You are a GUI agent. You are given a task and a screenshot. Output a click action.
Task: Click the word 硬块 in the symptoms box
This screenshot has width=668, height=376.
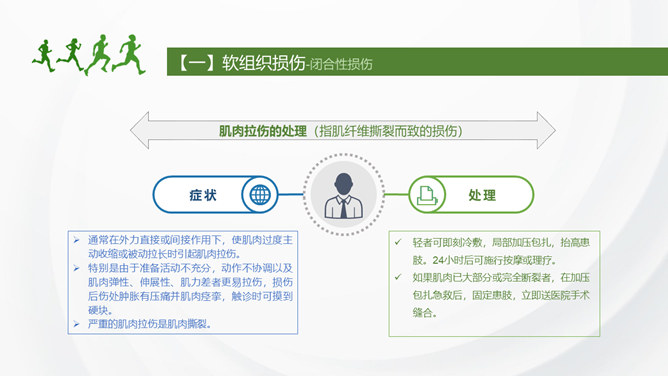coord(98,310)
